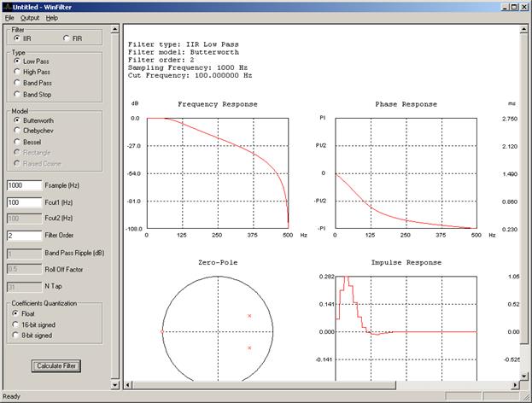Enable 16-bit signed quantization
The image size is (532, 403).
coord(16,324)
